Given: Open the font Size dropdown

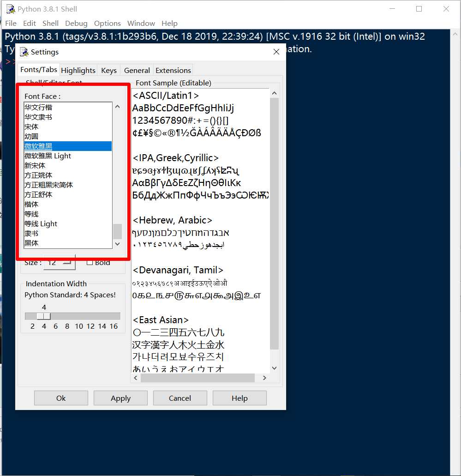Looking at the screenshot, I should point(59,263).
